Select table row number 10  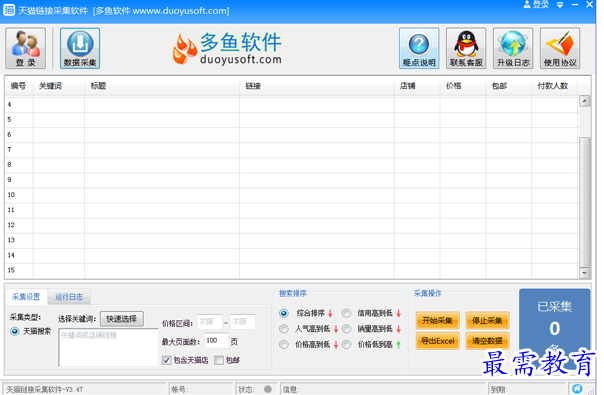292,195
